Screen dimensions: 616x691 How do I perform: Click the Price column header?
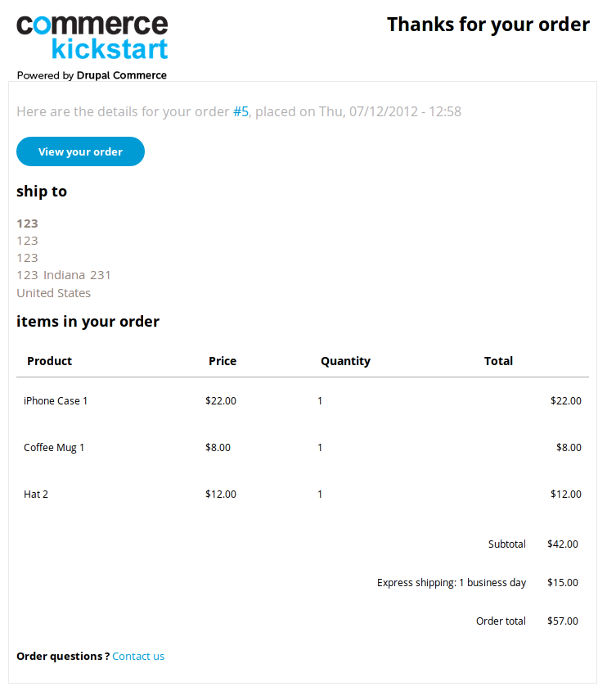click(x=223, y=361)
